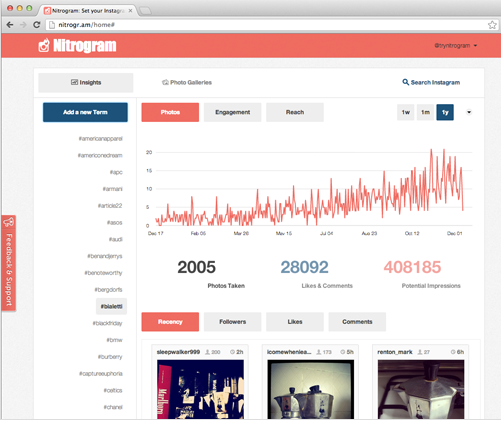Click the Nitrogram logo
Image resolution: width=501 pixels, height=421 pixels.
tap(77, 45)
